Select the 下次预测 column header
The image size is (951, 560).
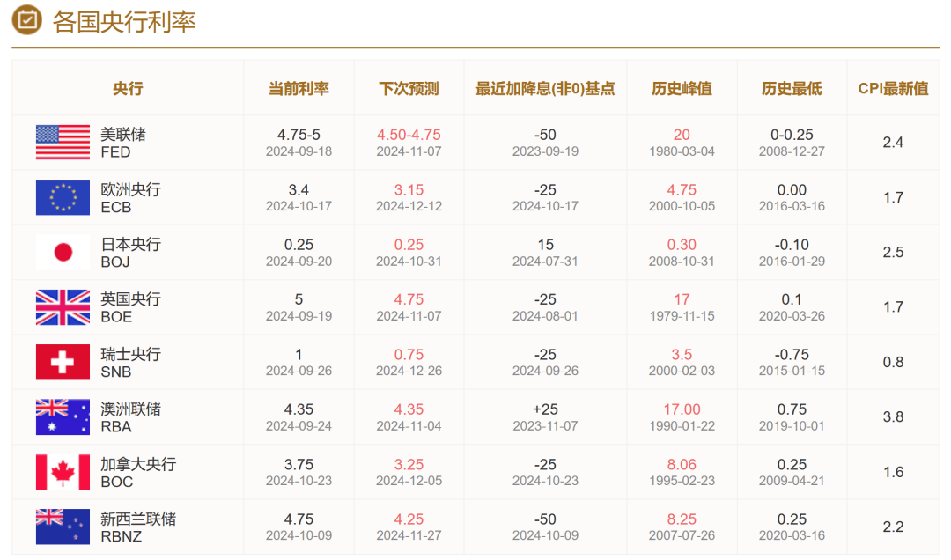(x=409, y=88)
